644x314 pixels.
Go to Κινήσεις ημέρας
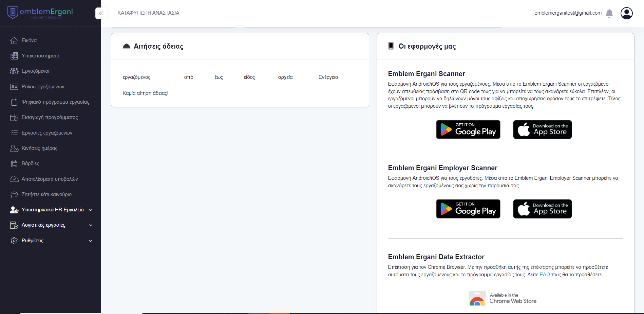(x=39, y=148)
